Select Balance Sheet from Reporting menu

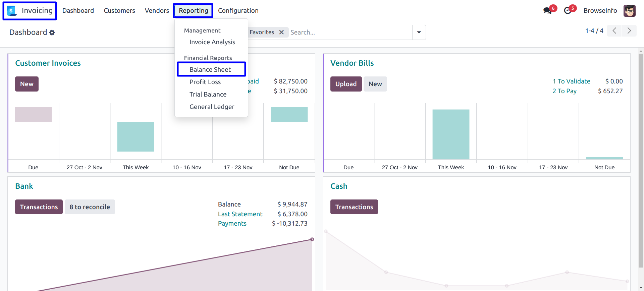210,69
